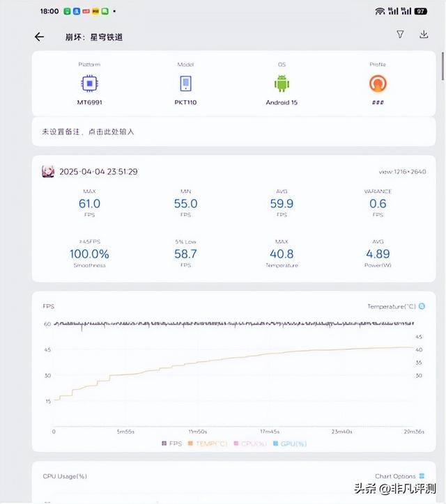The height and width of the screenshot is (504, 446).
Task: Toggle the GPU(%) legend series
Action: pyautogui.click(x=290, y=443)
